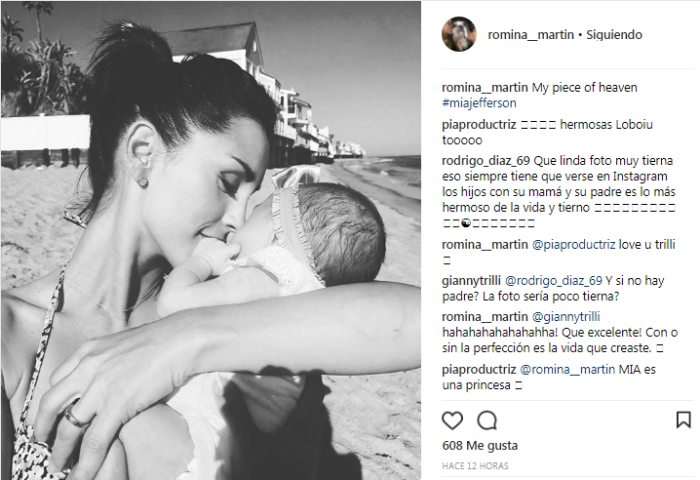The height and width of the screenshot is (480, 700).
Task: Open romina__martin name in the caption
Action: point(485,88)
